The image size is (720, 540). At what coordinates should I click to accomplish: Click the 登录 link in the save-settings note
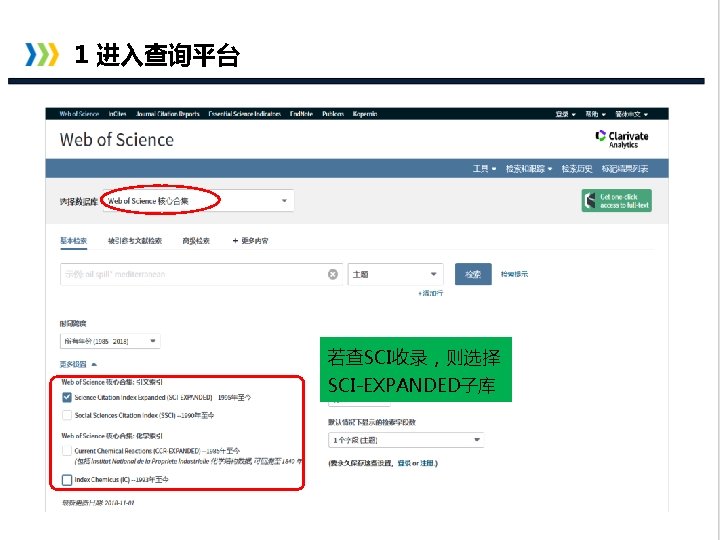point(404,463)
